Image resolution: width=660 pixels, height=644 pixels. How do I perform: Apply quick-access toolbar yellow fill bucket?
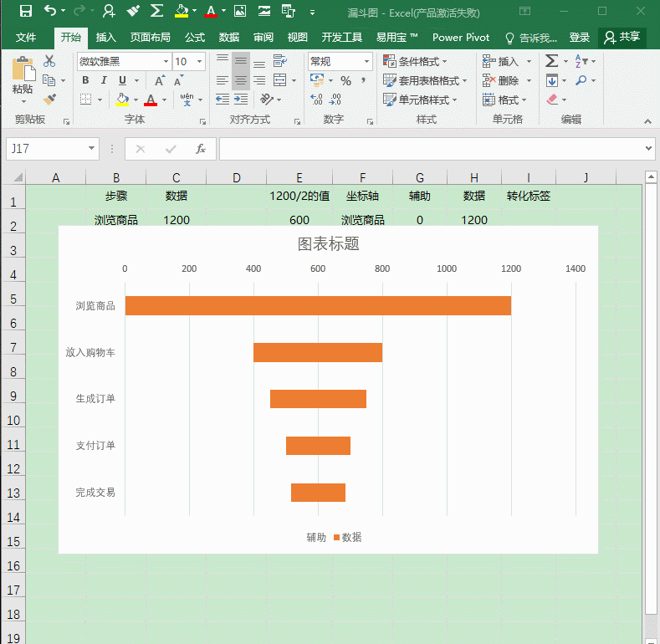click(x=182, y=11)
